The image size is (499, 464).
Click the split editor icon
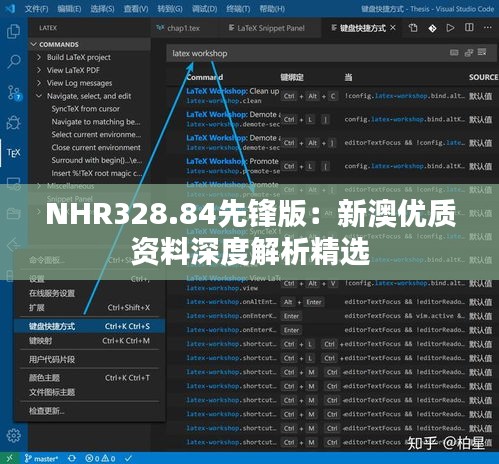(x=469, y=27)
